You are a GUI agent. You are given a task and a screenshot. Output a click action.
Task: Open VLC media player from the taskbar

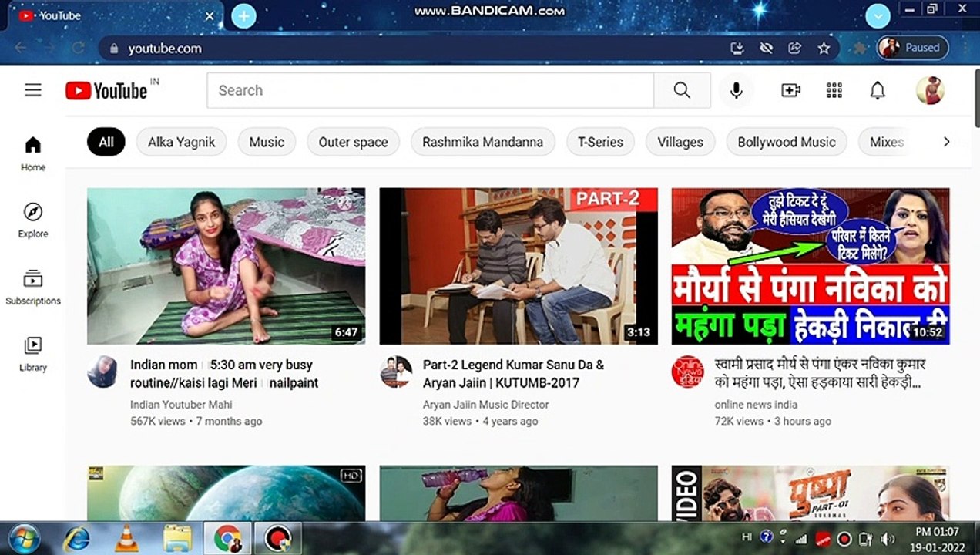pos(126,538)
